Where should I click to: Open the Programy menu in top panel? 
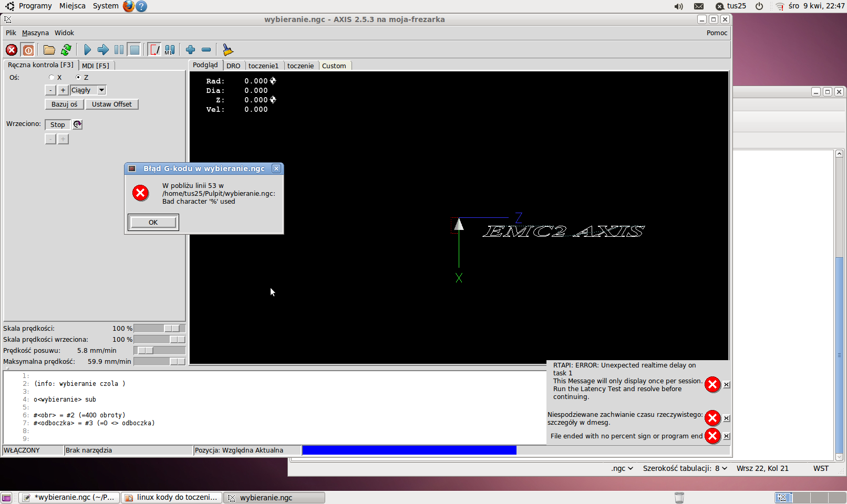(35, 6)
